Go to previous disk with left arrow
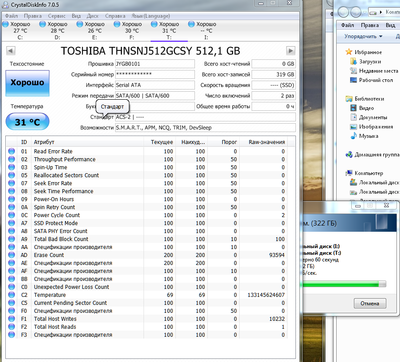This screenshot has height=362, width=400. point(11,51)
